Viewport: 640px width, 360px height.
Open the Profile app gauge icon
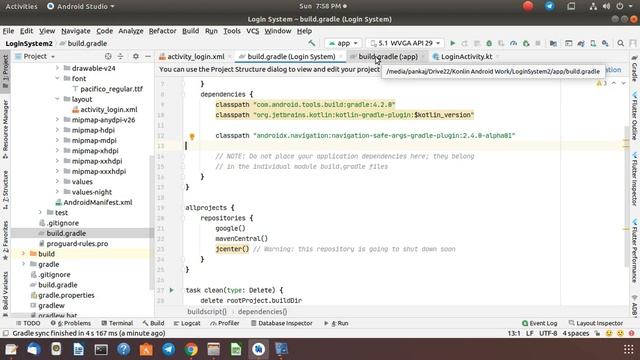pos(513,43)
